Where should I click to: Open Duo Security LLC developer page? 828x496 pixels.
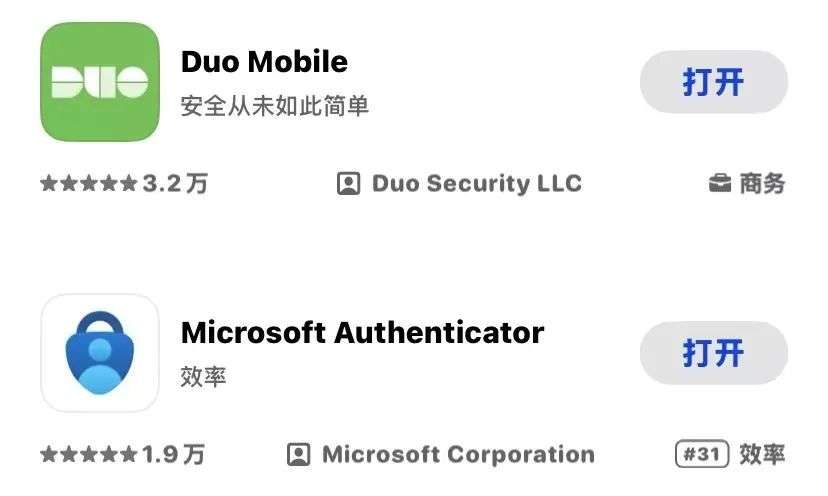(477, 183)
